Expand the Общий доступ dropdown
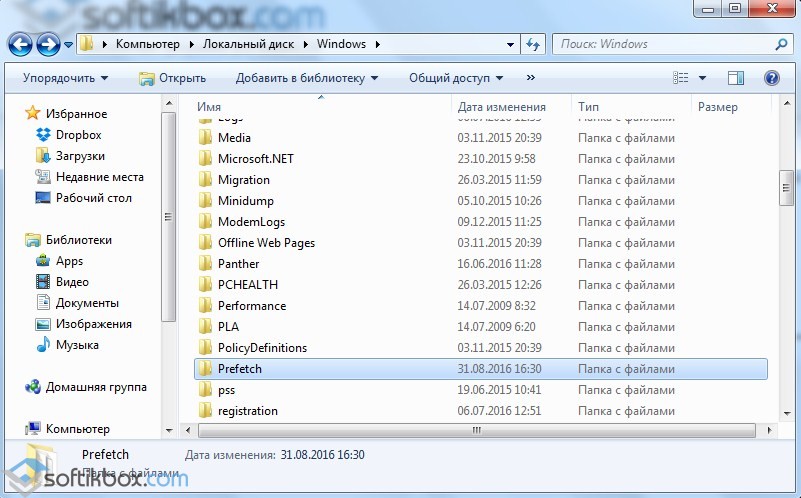 (456, 78)
